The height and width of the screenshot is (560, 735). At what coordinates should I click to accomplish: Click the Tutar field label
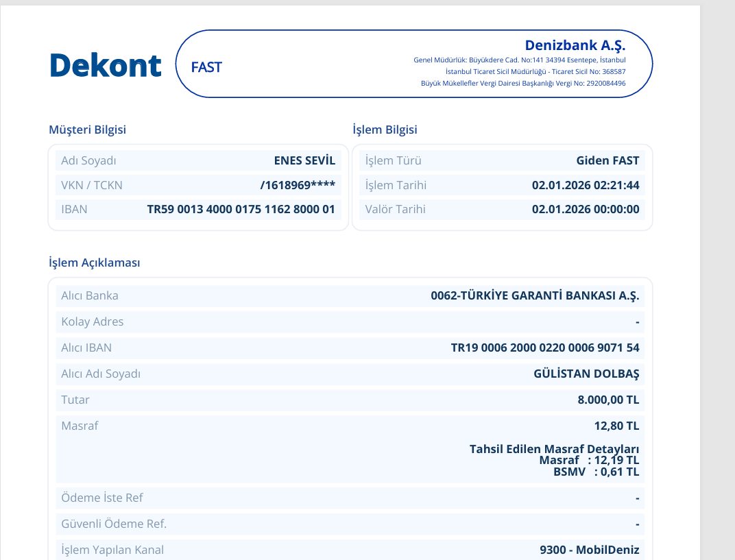(75, 400)
